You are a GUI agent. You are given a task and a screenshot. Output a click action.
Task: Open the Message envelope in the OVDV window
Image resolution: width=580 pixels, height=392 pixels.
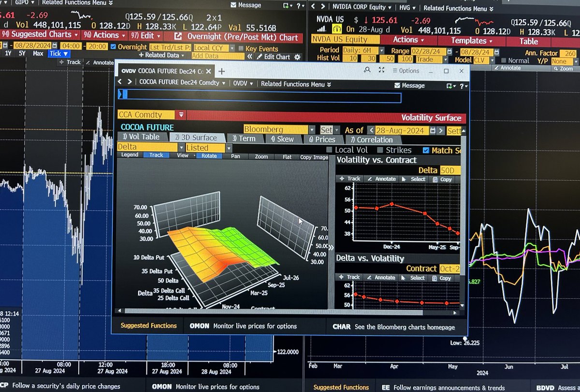[409, 84]
